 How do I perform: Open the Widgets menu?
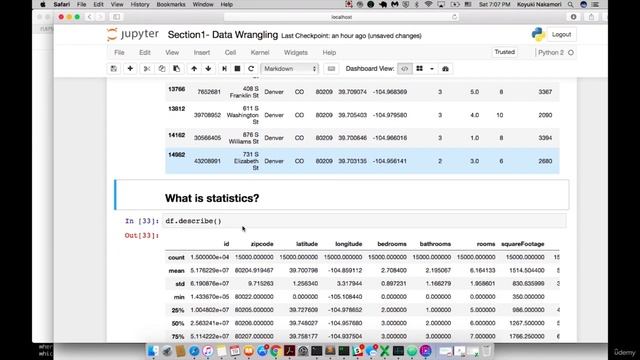296,52
